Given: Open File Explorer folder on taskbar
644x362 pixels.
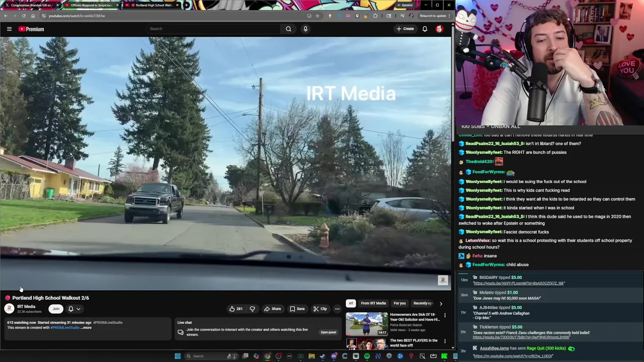Looking at the screenshot, I should pos(311,356).
